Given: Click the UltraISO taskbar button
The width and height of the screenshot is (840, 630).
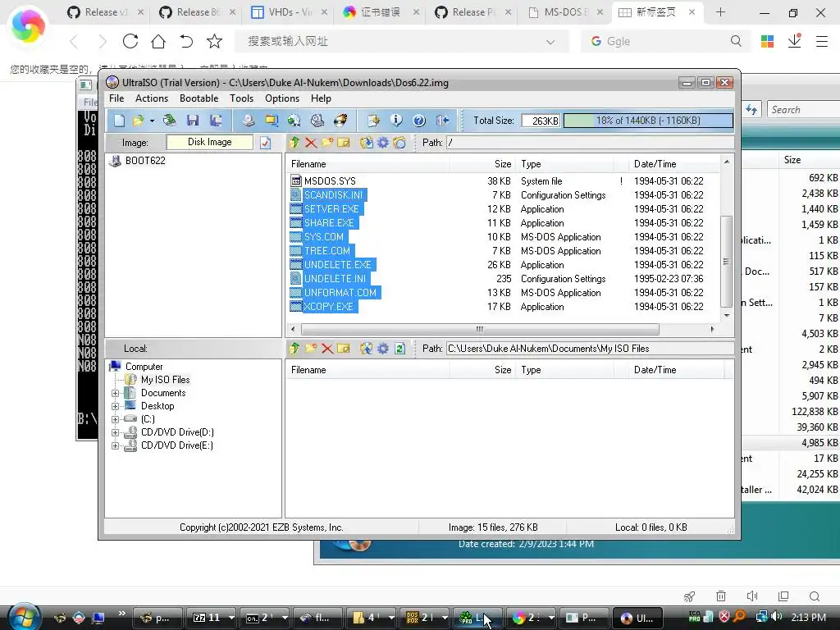Looking at the screenshot, I should pos(637,618).
